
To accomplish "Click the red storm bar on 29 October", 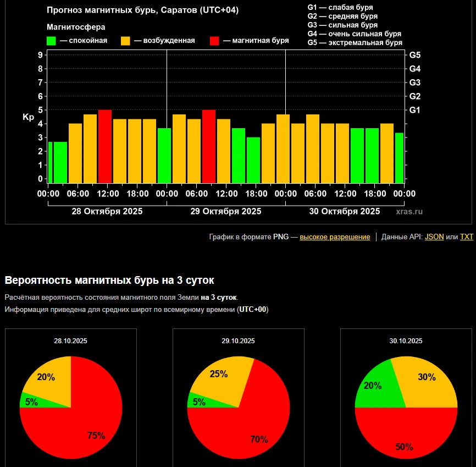I will coord(209,146).
